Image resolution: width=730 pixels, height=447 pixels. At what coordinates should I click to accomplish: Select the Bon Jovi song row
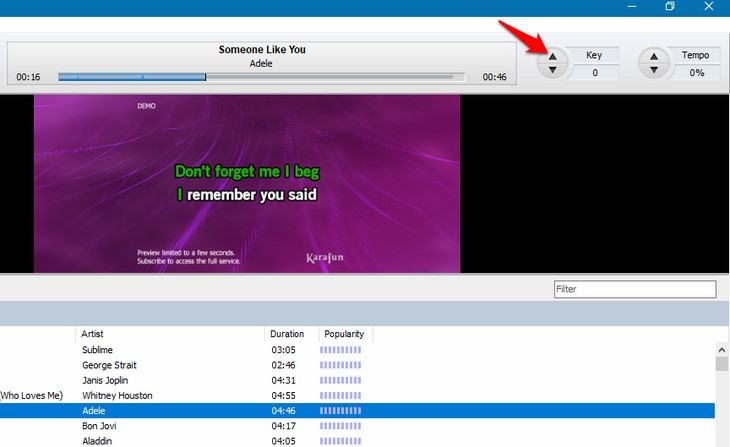coord(357,426)
